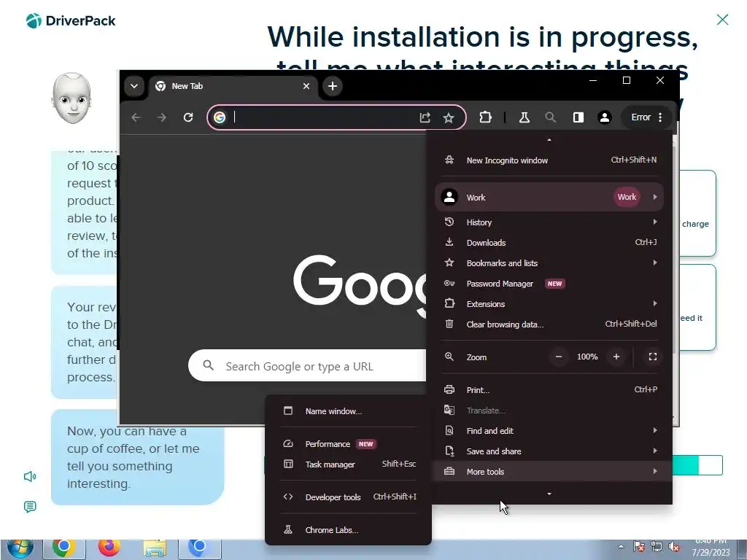
Task: Expand the Work profile submenu
Action: (549, 197)
